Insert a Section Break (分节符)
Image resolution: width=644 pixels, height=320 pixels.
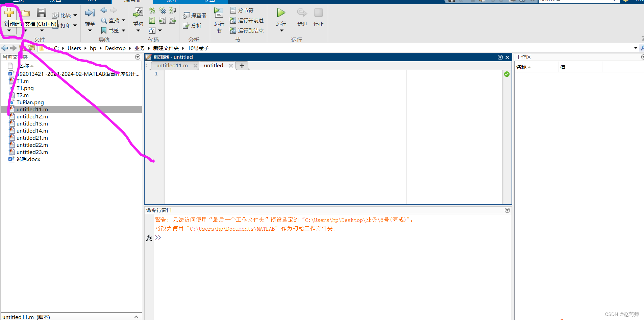click(242, 10)
